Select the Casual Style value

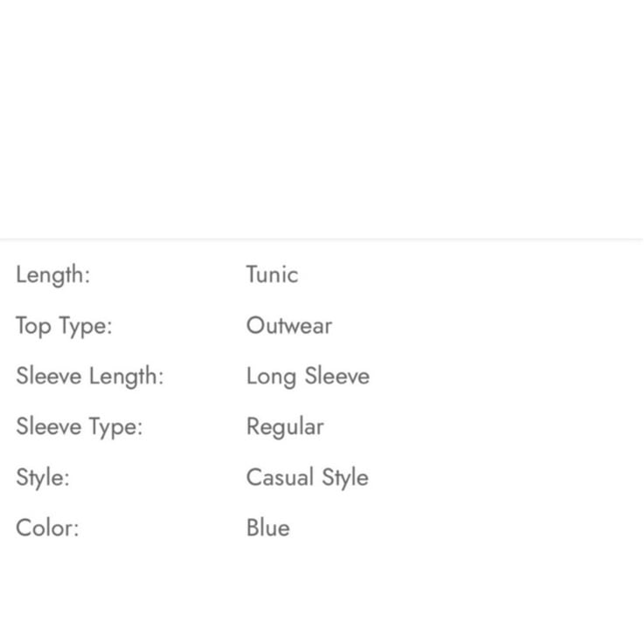[307, 478]
